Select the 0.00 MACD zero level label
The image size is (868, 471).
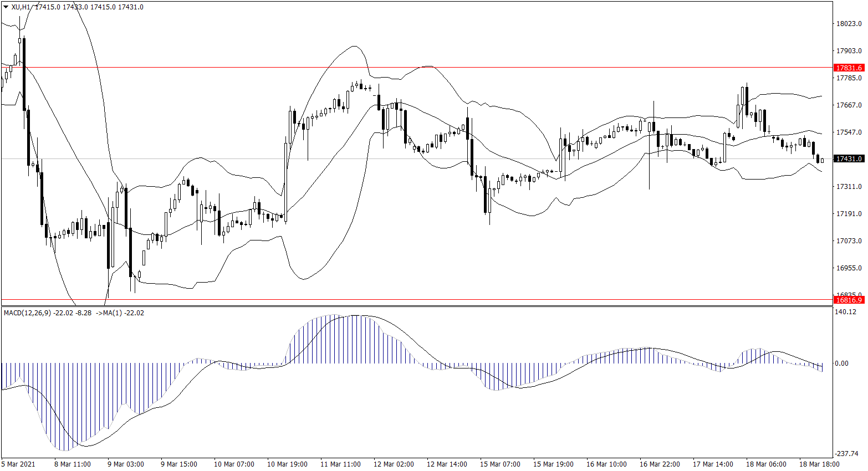tap(841, 364)
